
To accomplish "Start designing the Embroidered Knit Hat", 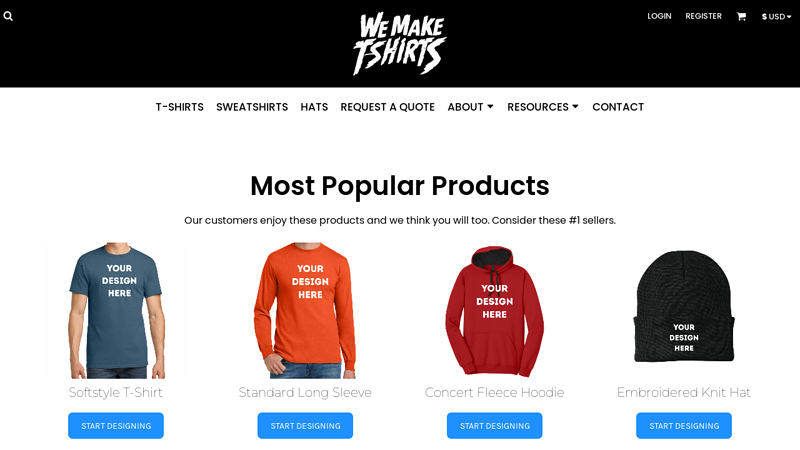I will 684,426.
